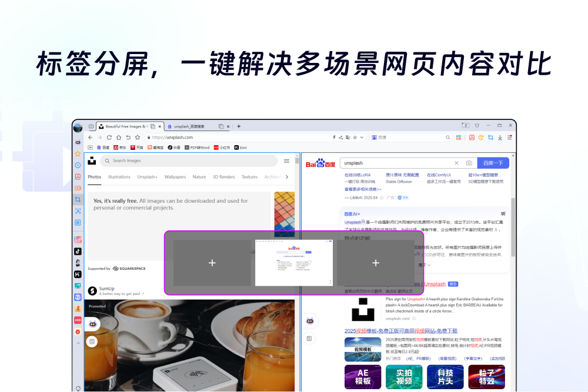Go to the browser home page
This screenshot has height=392, width=588.
pyautogui.click(x=119, y=137)
